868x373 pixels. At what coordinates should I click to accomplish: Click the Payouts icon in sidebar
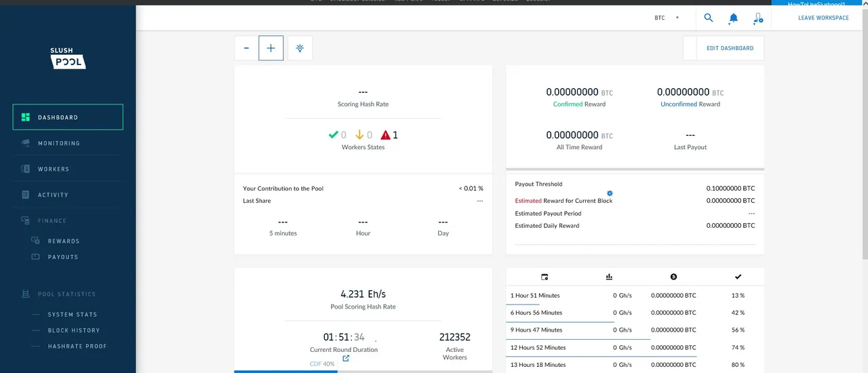(36, 257)
